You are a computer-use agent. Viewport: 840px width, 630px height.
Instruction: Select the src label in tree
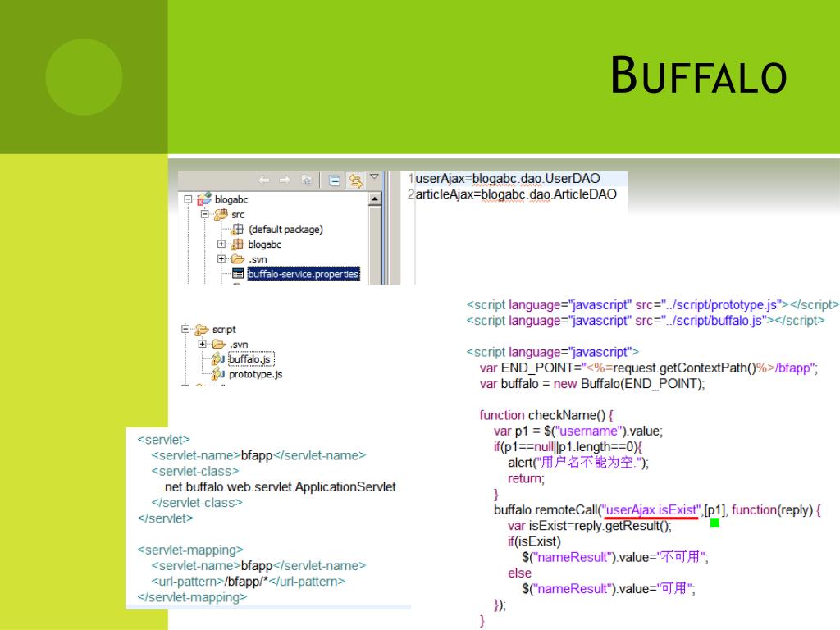[x=238, y=215]
